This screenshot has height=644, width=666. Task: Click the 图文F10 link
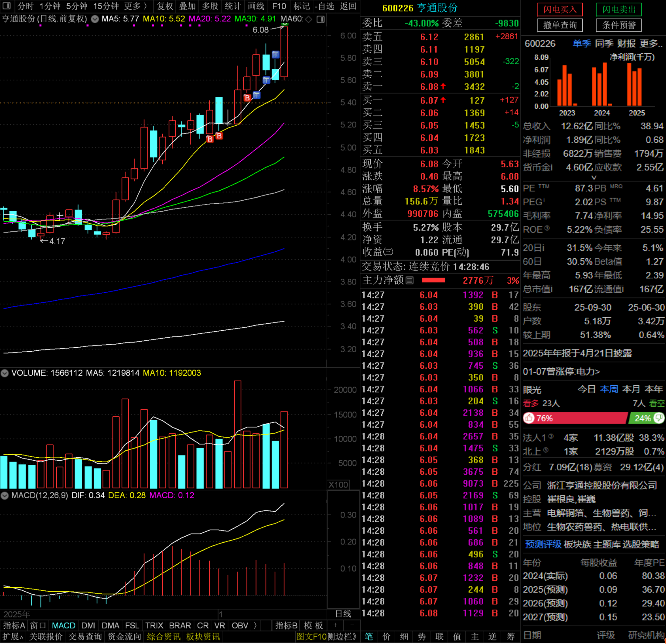[311, 637]
